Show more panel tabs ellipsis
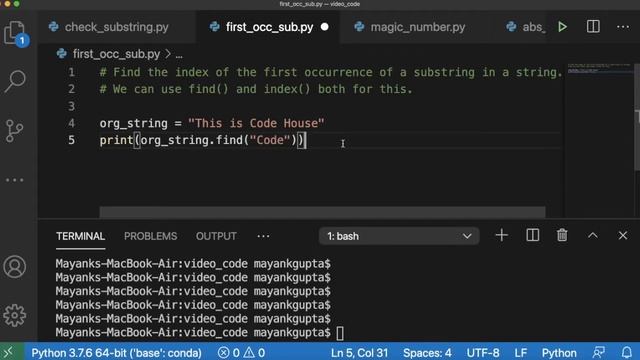This screenshot has width=640, height=360. tap(263, 236)
